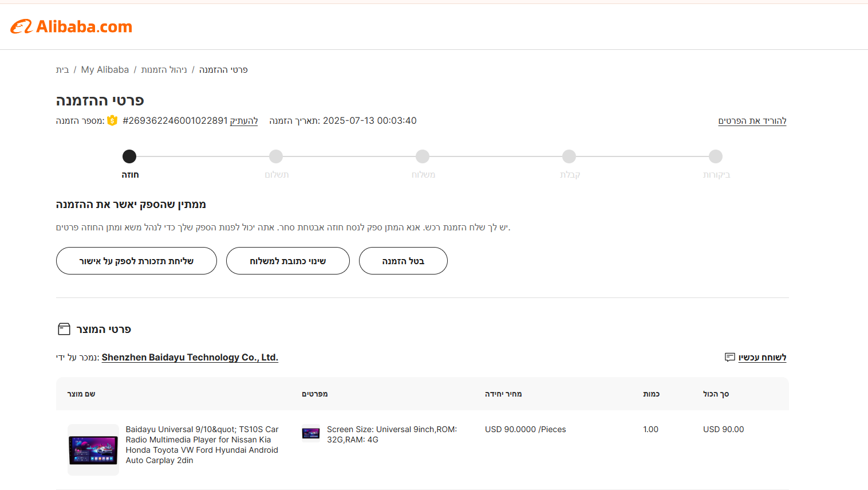Click the שם מוצר column header
868x490 pixels.
(x=81, y=394)
